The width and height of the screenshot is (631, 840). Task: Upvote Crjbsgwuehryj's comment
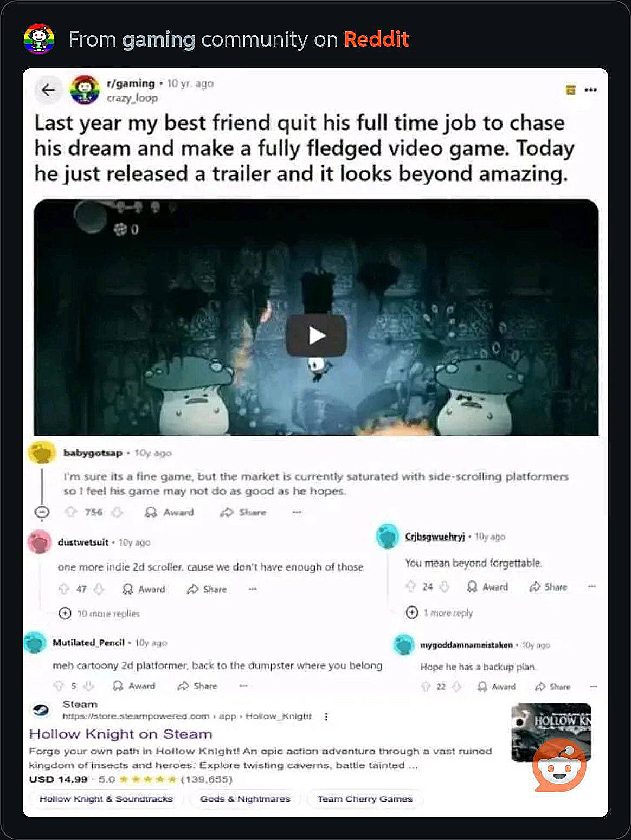[x=411, y=586]
